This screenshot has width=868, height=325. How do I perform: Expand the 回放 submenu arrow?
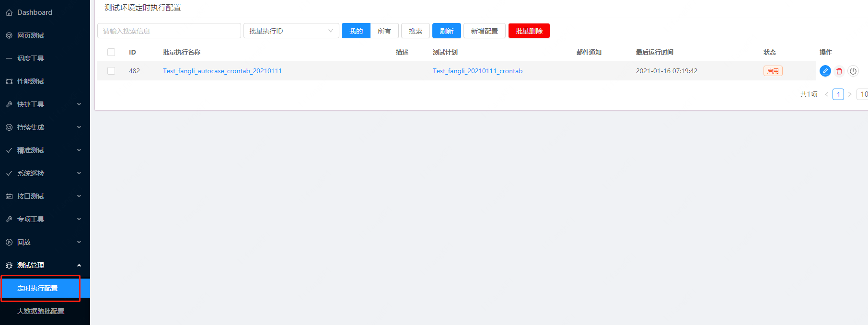pos(79,242)
